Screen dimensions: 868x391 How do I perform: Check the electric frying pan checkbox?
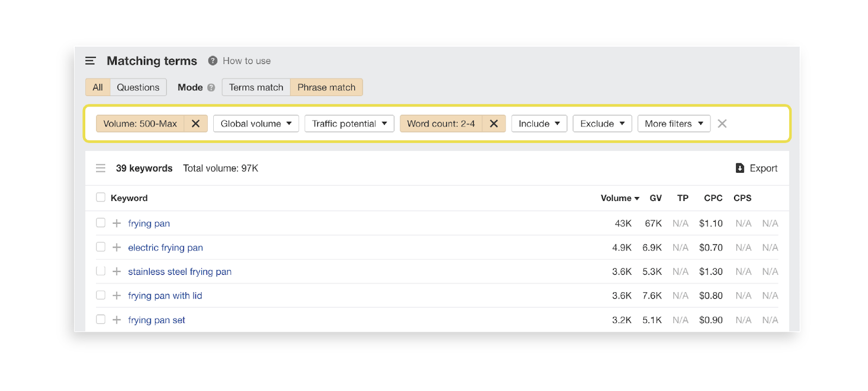[100, 247]
